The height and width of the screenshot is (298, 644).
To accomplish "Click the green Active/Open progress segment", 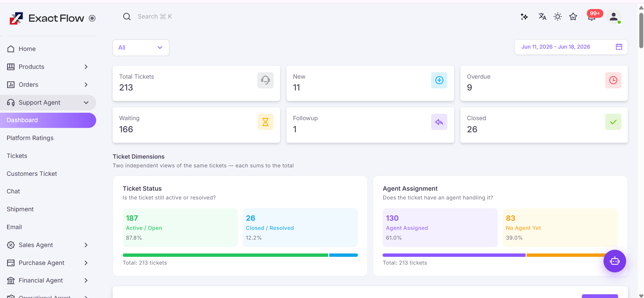I will click(x=225, y=255).
